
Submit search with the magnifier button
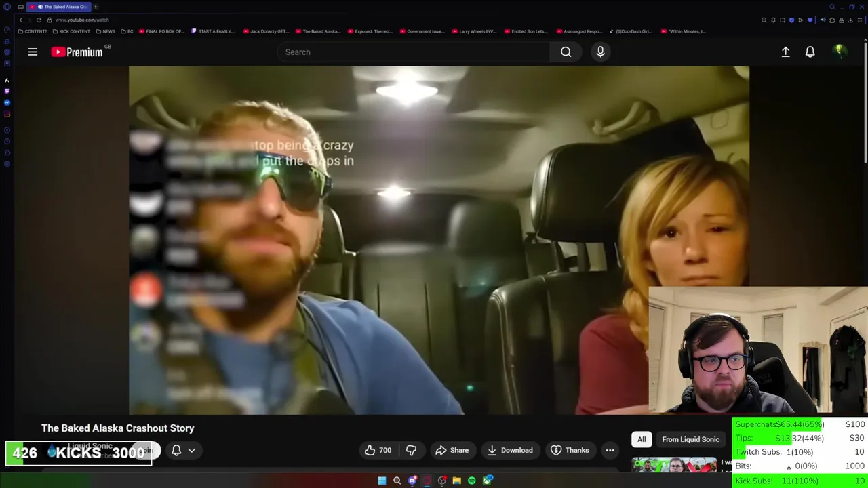click(x=566, y=52)
